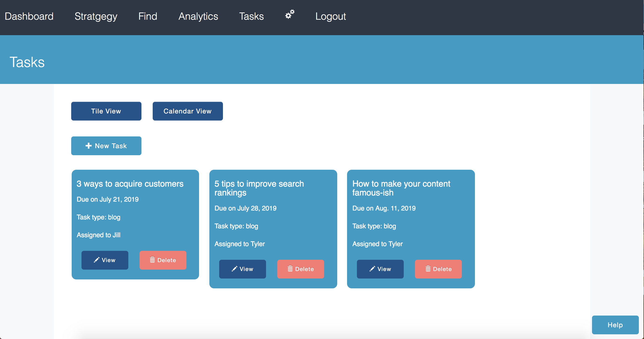Select Find in the navigation bar
Image resolution: width=644 pixels, height=339 pixels.
pos(148,16)
